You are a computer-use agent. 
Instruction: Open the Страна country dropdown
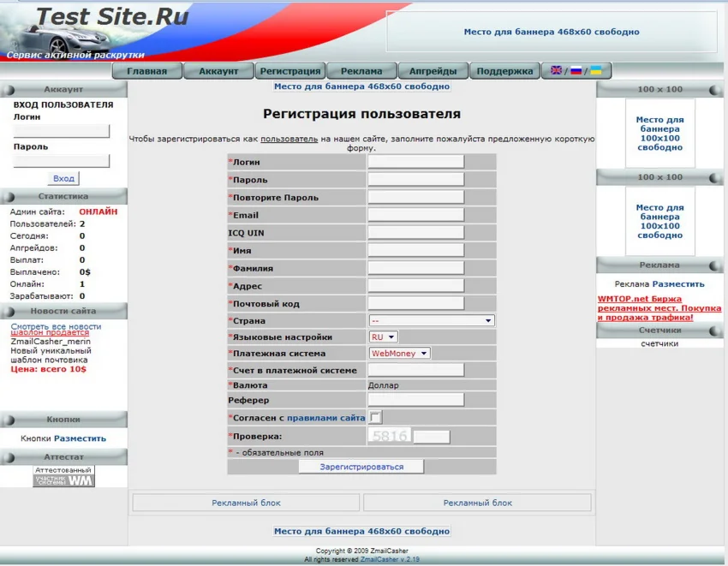pyautogui.click(x=432, y=320)
